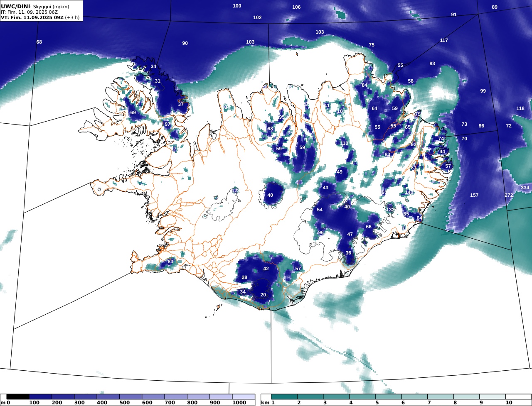Select the value 28 in south Iceland
The width and height of the screenshot is (532, 406).
tap(244, 277)
